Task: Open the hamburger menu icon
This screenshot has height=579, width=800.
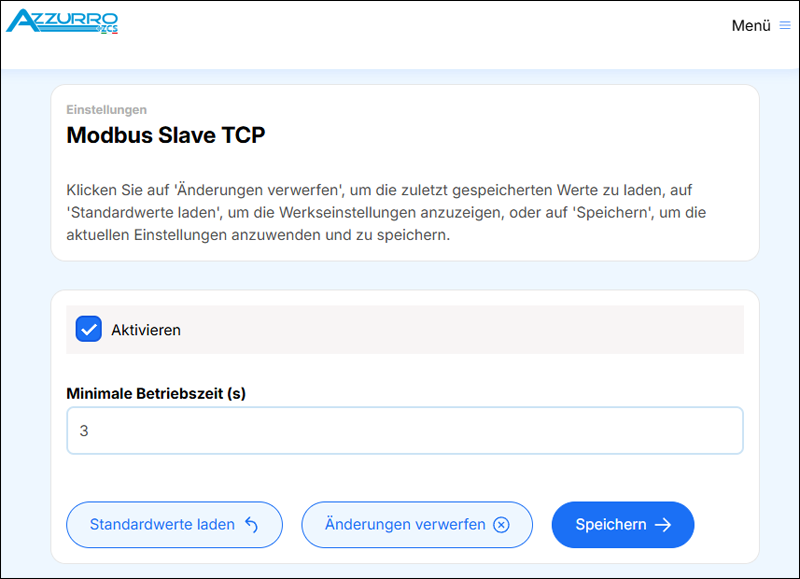Action: (785, 26)
